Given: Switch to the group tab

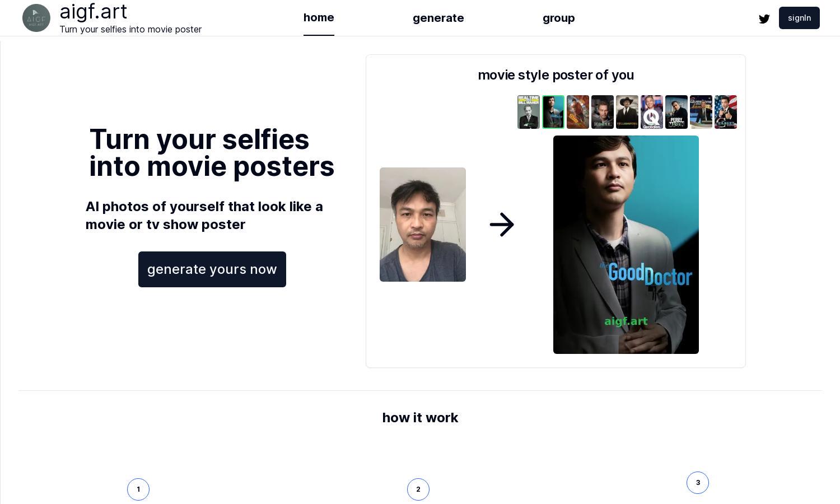Looking at the screenshot, I should click(x=558, y=18).
